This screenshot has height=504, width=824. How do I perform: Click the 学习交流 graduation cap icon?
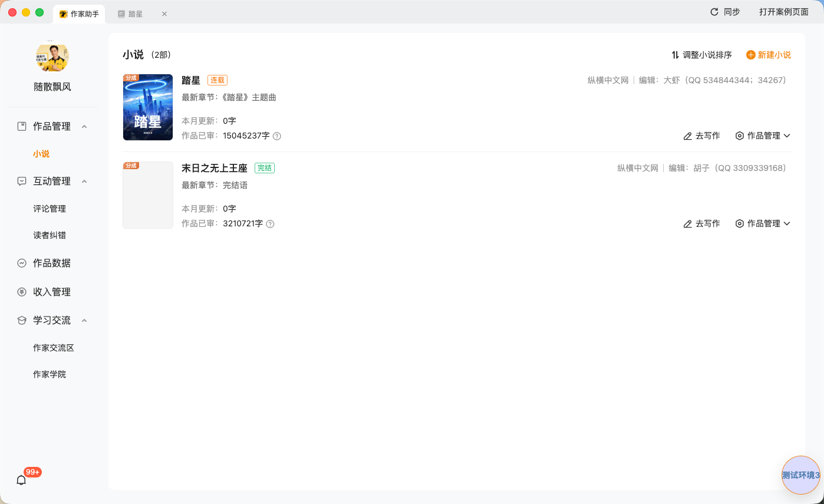pos(22,320)
